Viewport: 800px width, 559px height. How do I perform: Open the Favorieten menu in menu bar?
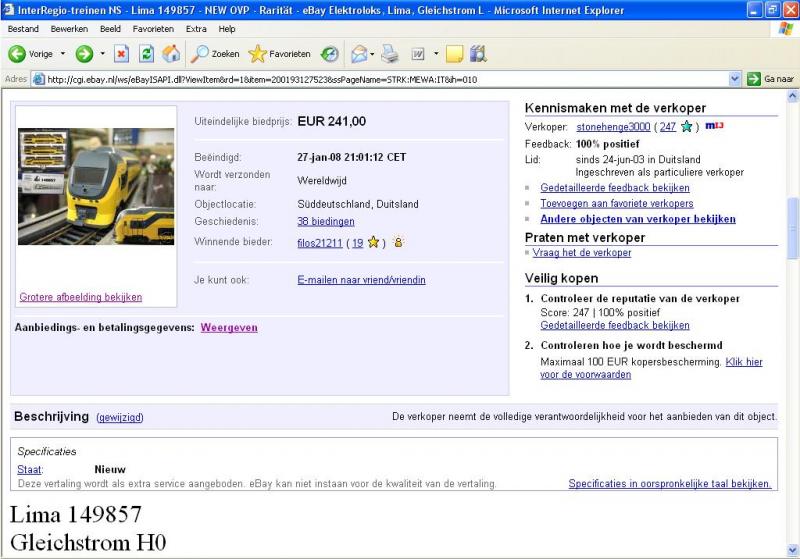153,29
